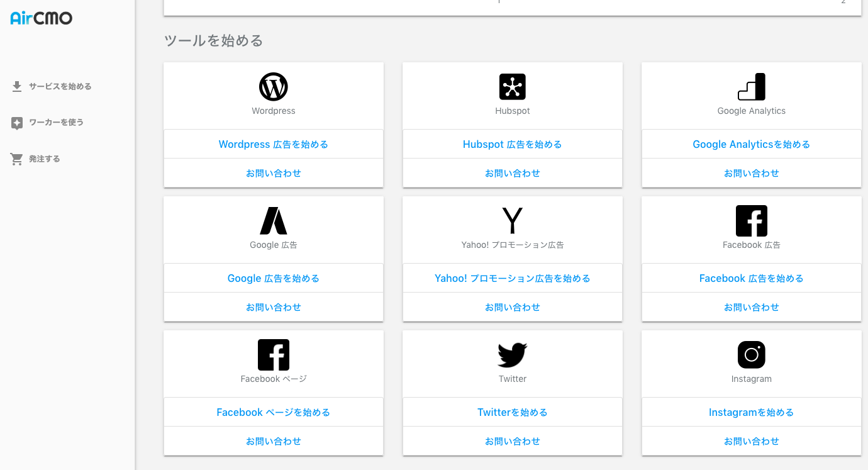Click the Wordpress logo icon
Screen dimensions: 868x470
[274, 87]
